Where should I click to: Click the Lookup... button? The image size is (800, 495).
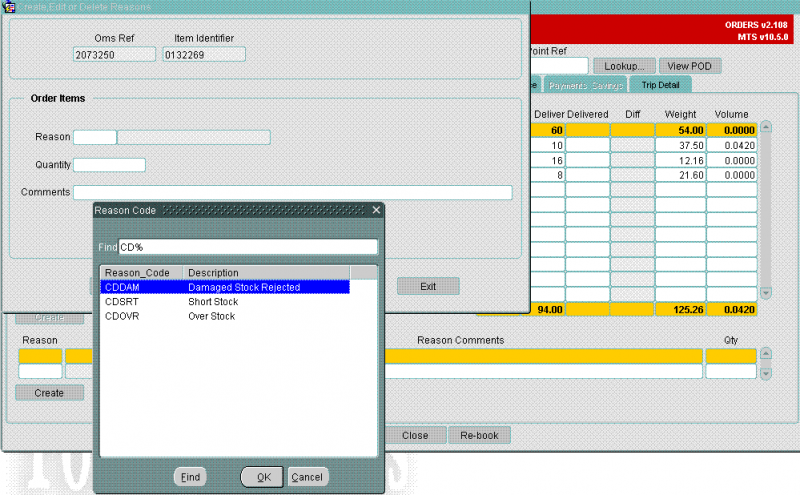tap(624, 66)
